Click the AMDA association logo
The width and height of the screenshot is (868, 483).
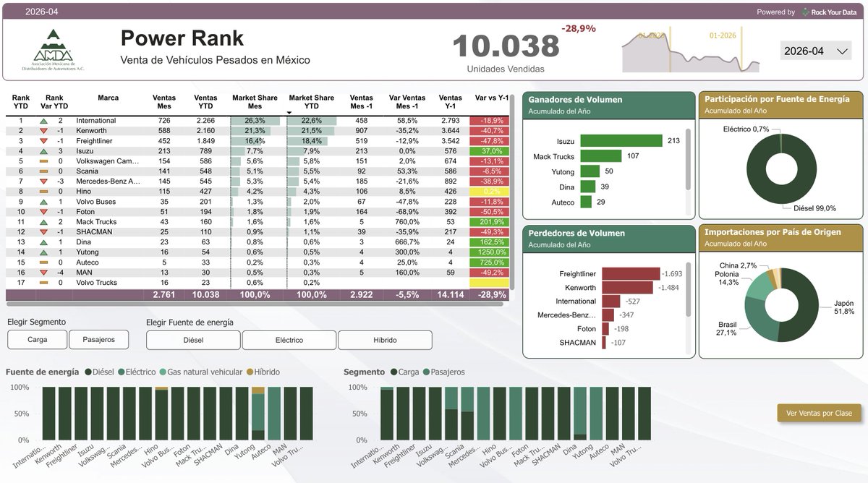point(54,49)
